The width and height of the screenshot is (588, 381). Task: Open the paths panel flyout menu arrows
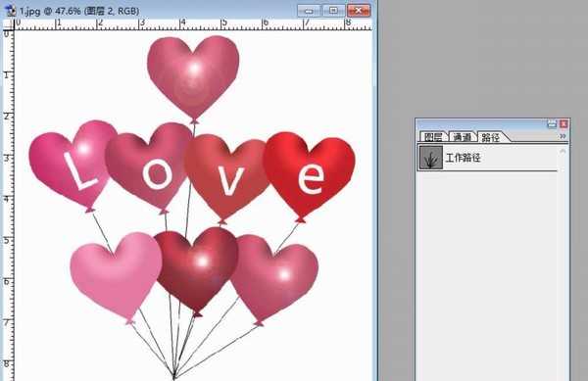click(563, 136)
